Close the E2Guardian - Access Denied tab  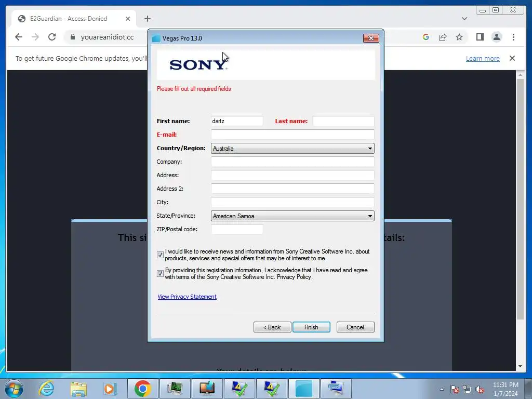click(128, 19)
